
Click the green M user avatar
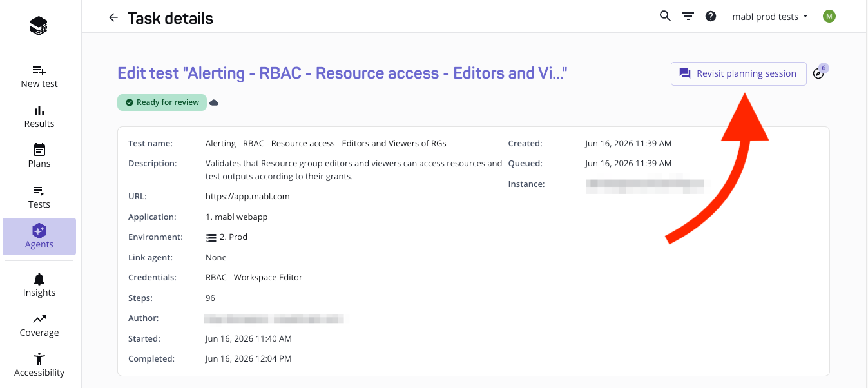pyautogui.click(x=829, y=16)
